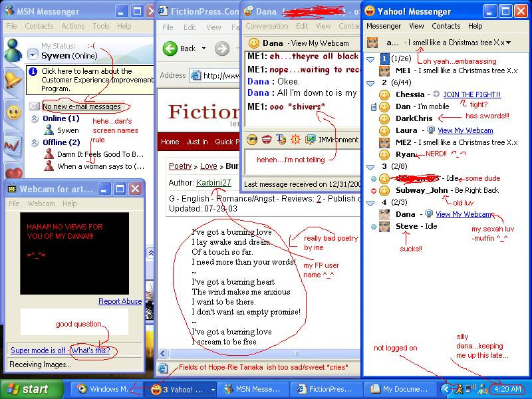Open Actions menu in MSN Messenger
The image size is (532, 399).
pos(73,26)
